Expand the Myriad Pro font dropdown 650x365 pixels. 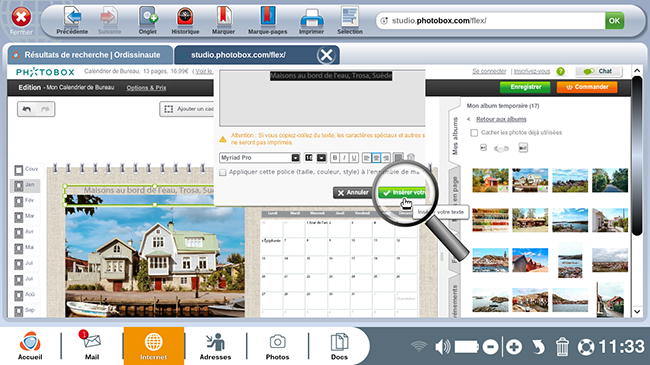pos(295,158)
